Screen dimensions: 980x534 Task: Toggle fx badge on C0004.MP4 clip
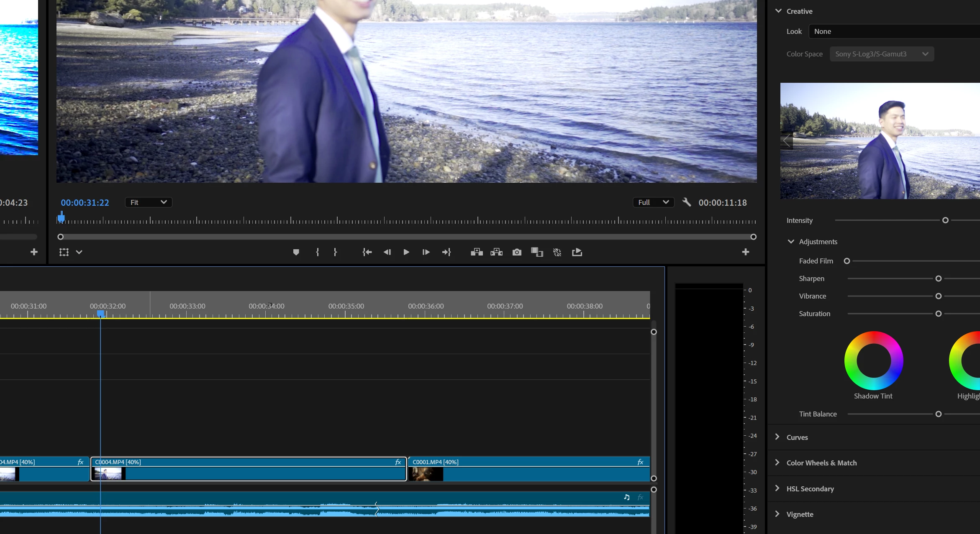pos(398,462)
